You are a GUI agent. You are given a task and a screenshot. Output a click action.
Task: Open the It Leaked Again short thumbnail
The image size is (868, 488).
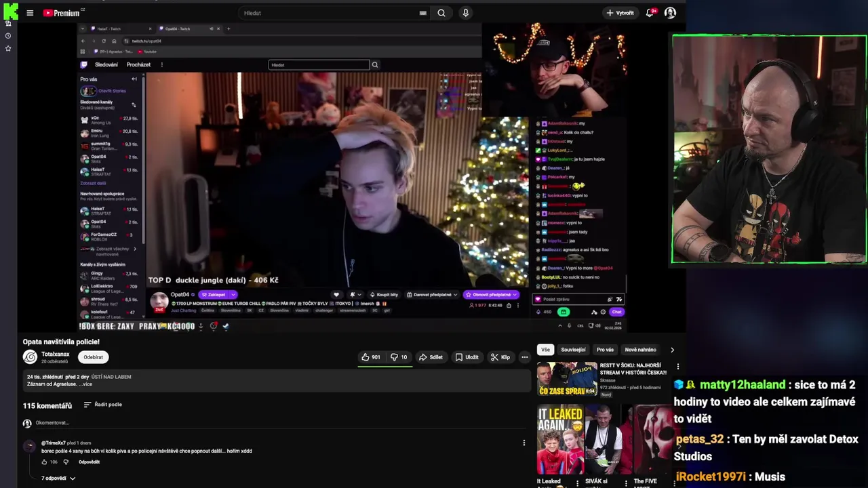(x=560, y=440)
